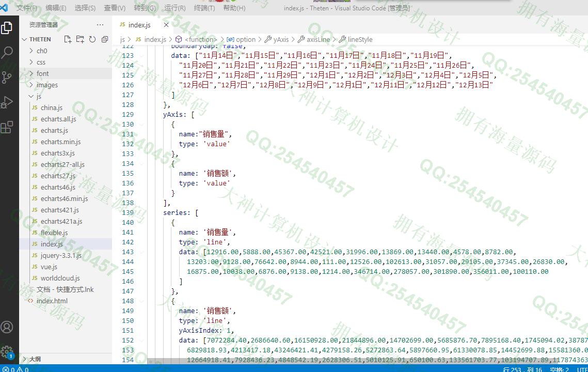Open index.html file
588x372 pixels.
tap(66, 301)
